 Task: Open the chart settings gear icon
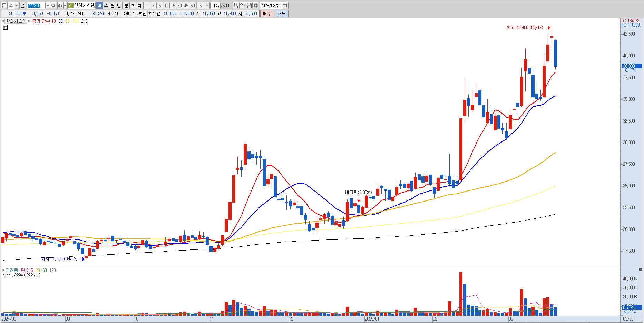click(x=256, y=6)
